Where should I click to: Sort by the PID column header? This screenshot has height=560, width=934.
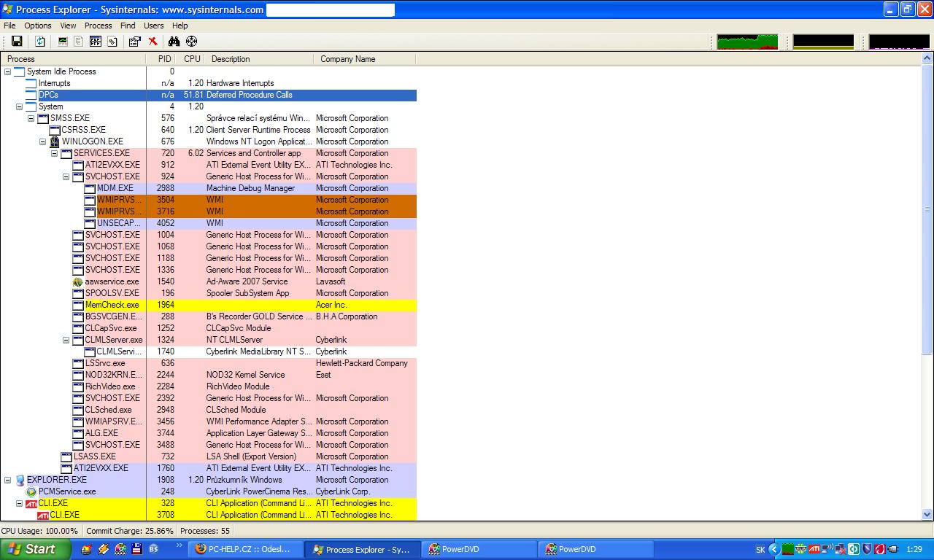(x=161, y=59)
